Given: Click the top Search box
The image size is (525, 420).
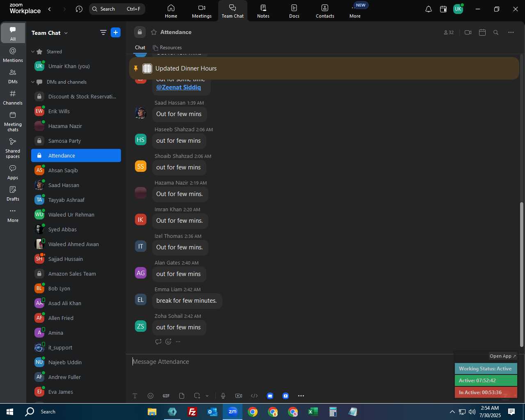Looking at the screenshot, I should tap(117, 9).
